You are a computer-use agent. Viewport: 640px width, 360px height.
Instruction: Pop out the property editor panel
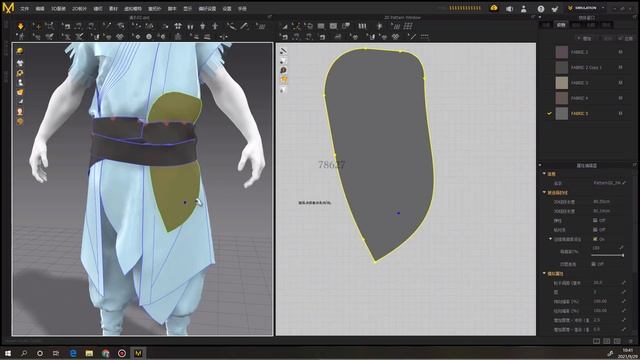(635, 165)
